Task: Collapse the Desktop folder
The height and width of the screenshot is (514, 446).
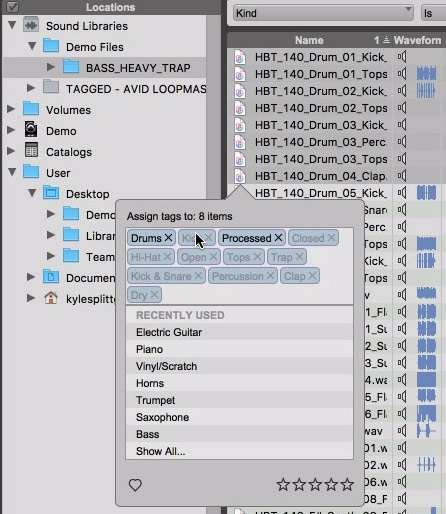Action: (32, 193)
